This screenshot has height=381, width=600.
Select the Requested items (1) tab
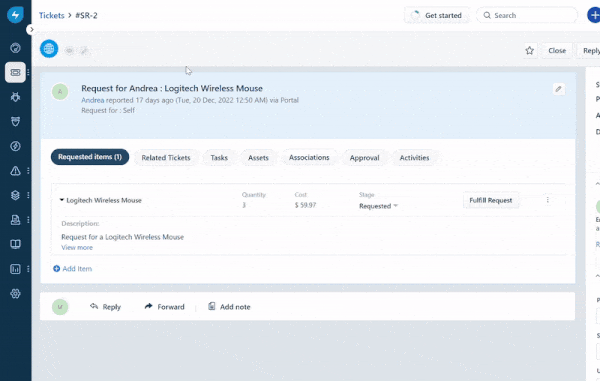click(90, 157)
